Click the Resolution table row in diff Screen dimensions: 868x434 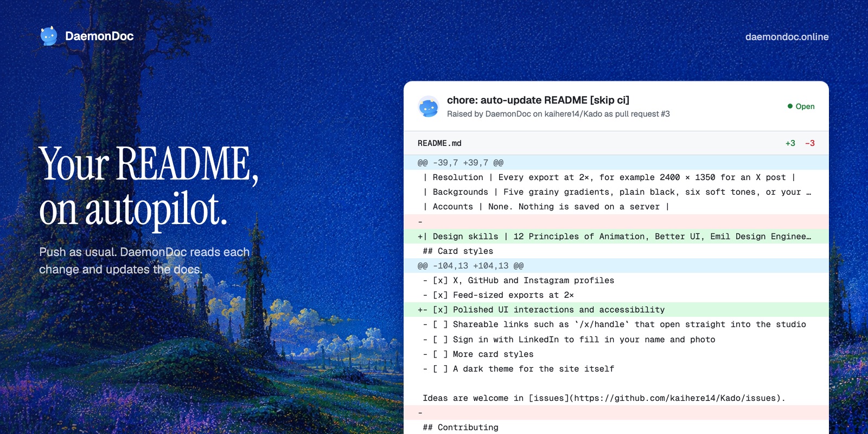(x=616, y=177)
